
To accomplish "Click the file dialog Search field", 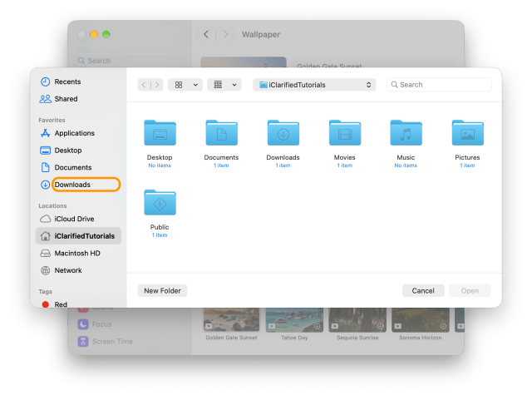I will pos(439,85).
